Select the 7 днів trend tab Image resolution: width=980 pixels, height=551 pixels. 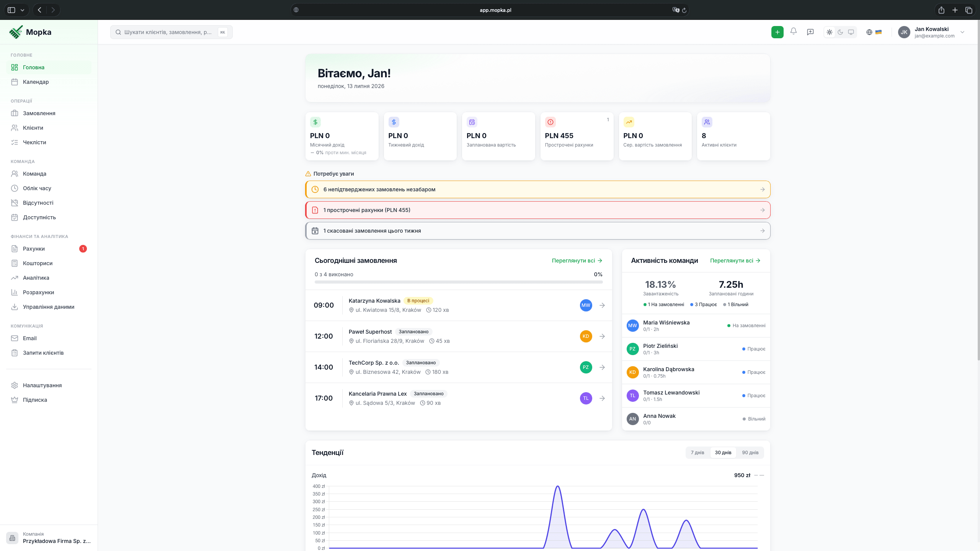pos(697,453)
